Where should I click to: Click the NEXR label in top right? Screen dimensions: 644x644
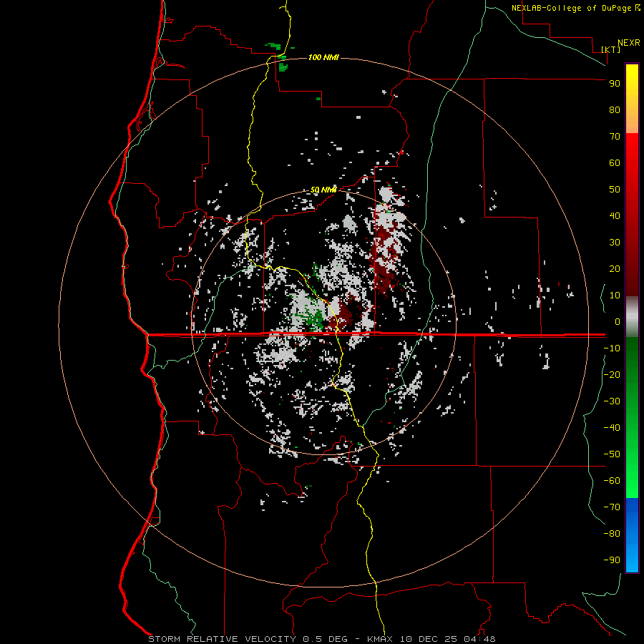coord(628,43)
